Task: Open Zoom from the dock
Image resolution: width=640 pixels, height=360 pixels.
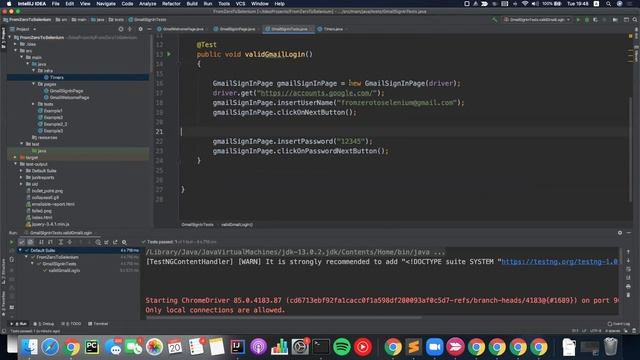Action: pyautogui.click(x=434, y=347)
